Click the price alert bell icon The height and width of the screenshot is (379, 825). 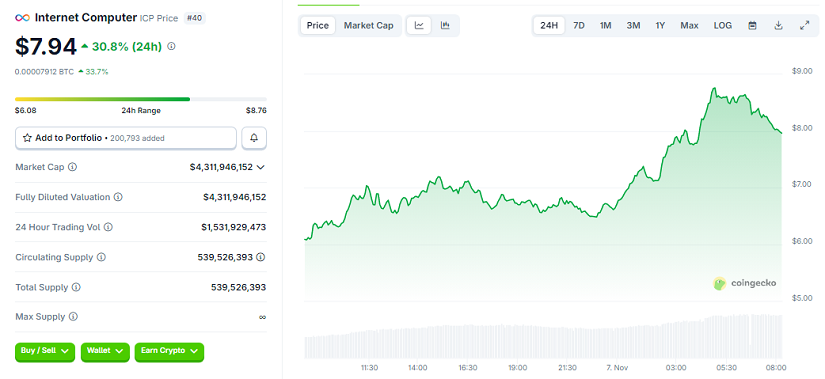(x=254, y=138)
